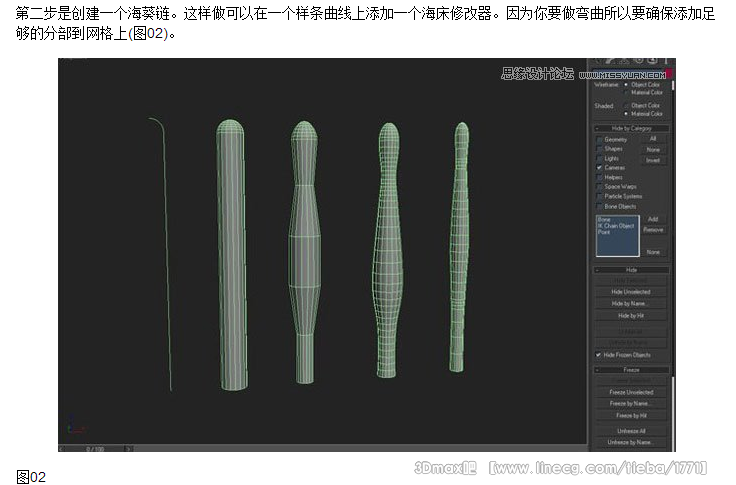Click the Invert category button
Image resolution: width=736 pixels, height=485 pixels.
(653, 161)
